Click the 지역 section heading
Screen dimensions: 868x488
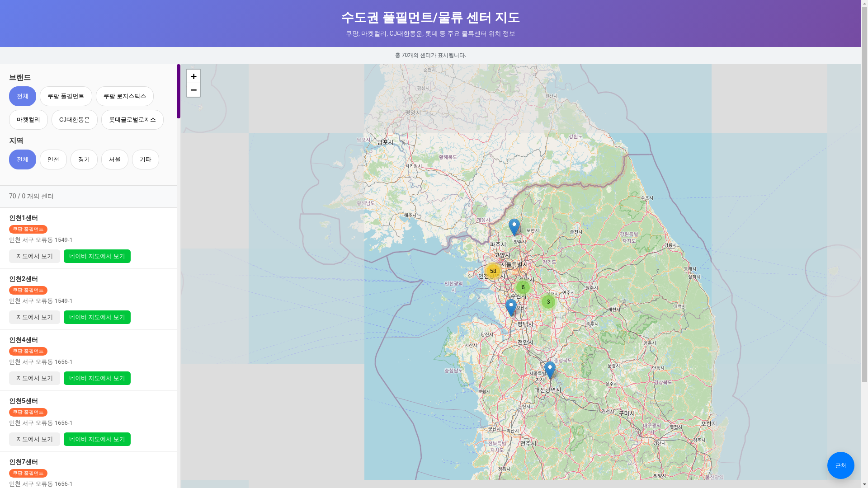16,141
